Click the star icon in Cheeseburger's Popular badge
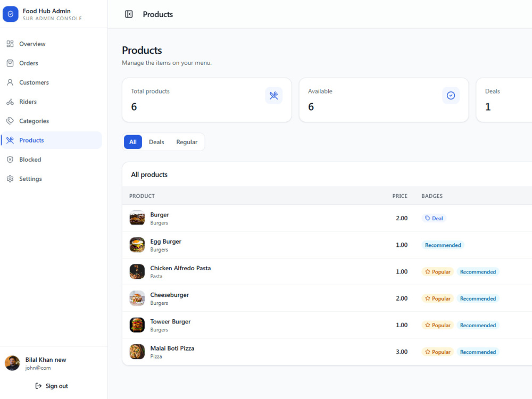Image resolution: width=532 pixels, height=399 pixels. click(x=428, y=298)
